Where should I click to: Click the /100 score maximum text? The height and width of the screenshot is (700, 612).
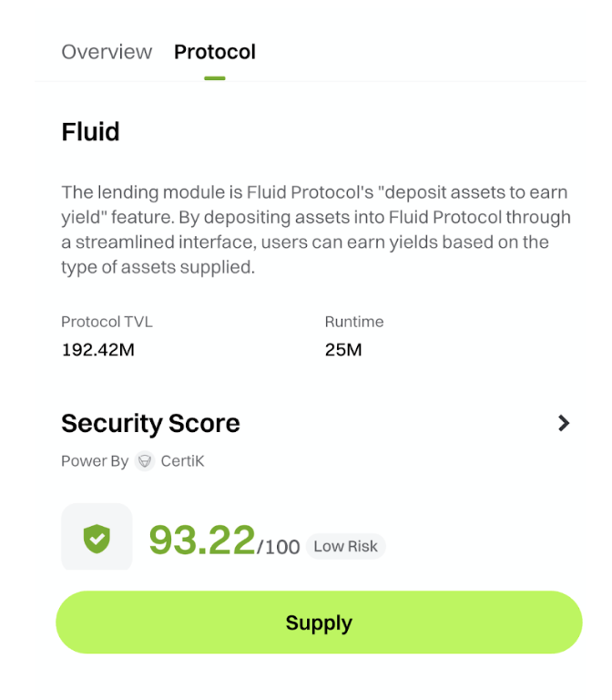pos(279,547)
